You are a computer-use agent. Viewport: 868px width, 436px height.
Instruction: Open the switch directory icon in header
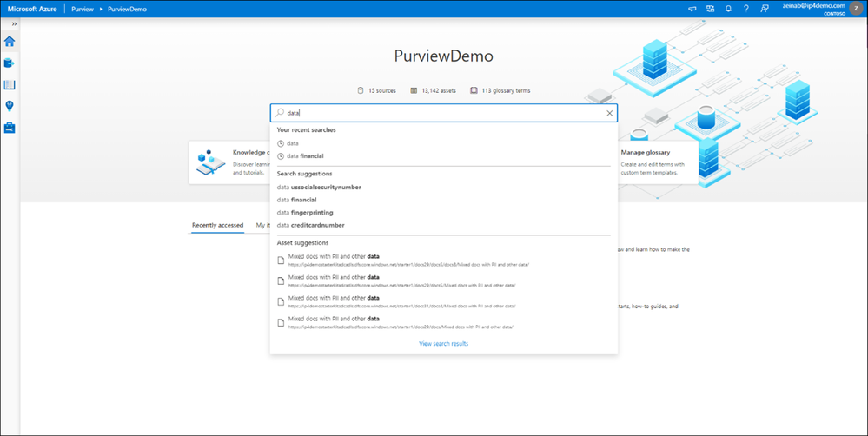[710, 9]
